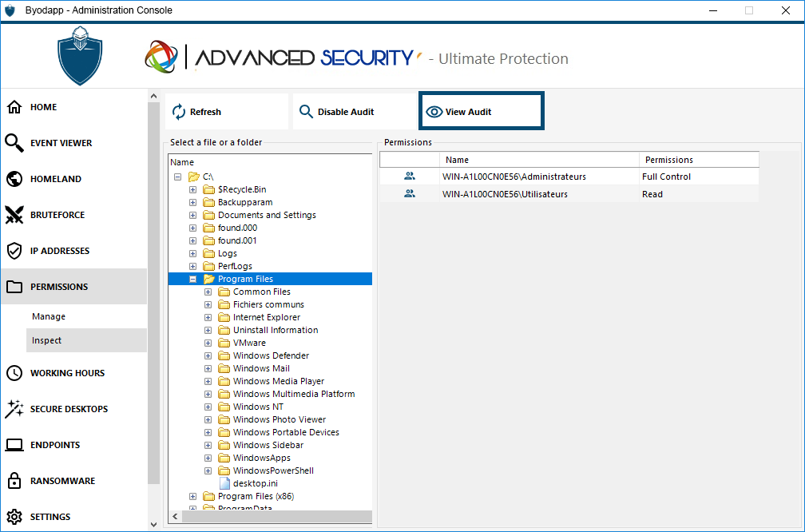Click the desktop.ini file icon
The image size is (805, 532).
[224, 483]
